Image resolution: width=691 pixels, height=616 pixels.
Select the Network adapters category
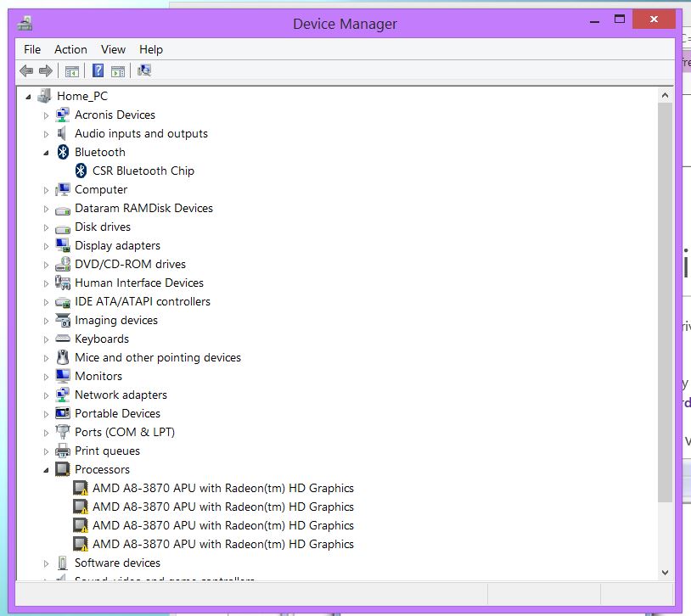(x=121, y=395)
